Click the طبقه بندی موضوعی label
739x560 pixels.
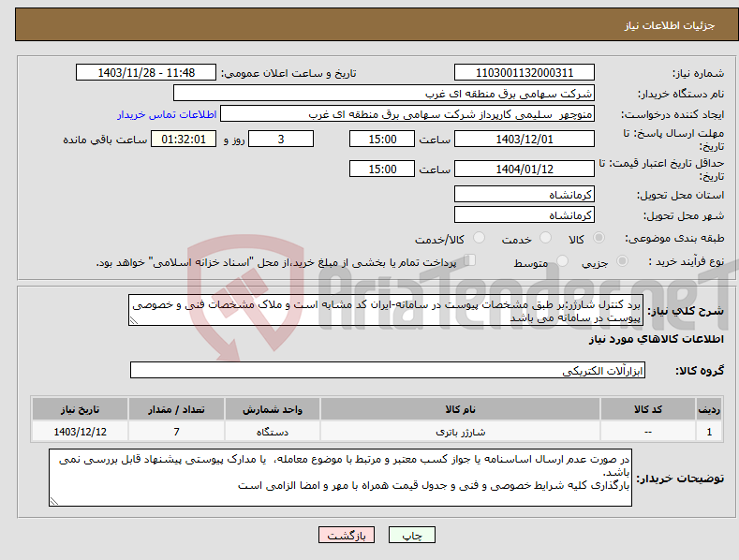(674, 239)
